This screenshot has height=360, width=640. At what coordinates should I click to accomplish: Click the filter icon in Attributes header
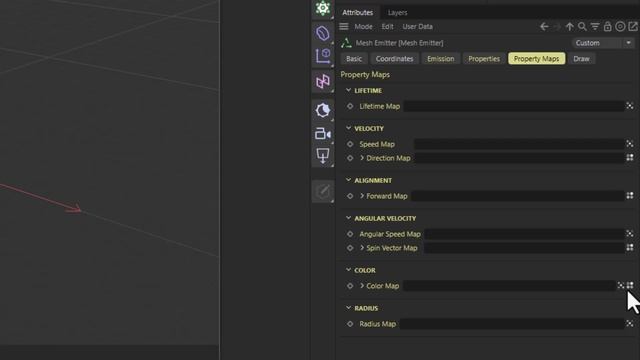coord(595,27)
